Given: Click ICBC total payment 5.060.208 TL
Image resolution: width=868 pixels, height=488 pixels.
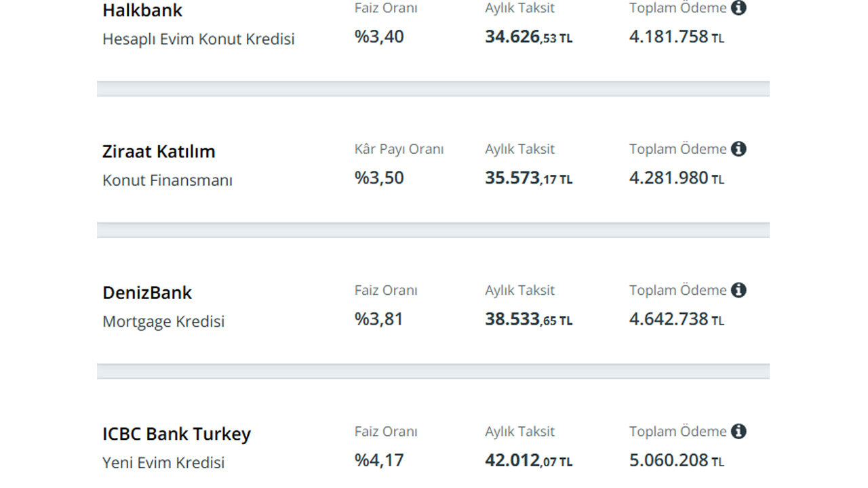Looking at the screenshot, I should pos(677,460).
